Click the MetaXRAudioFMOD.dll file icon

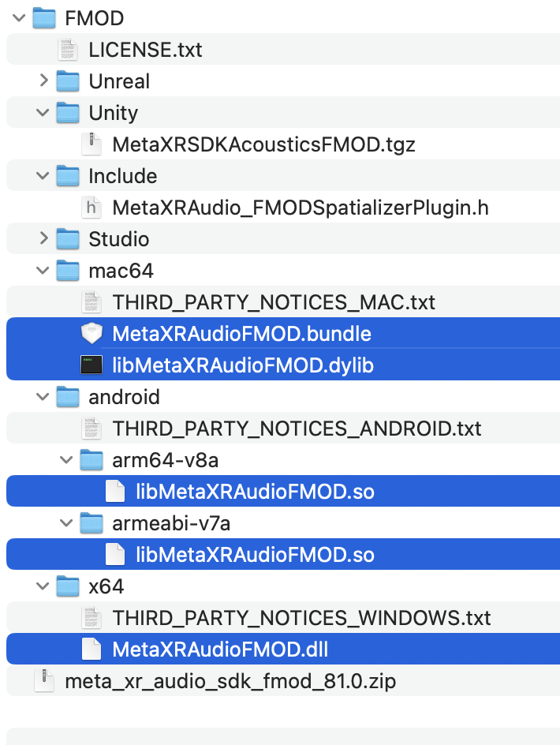(x=92, y=650)
